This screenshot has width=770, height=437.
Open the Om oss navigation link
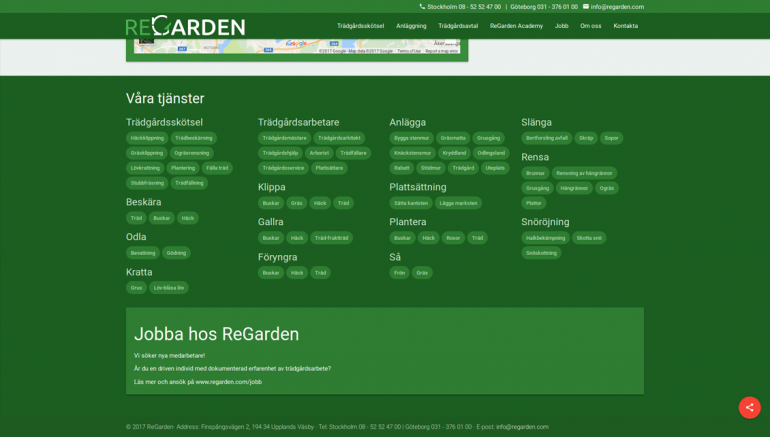click(590, 26)
